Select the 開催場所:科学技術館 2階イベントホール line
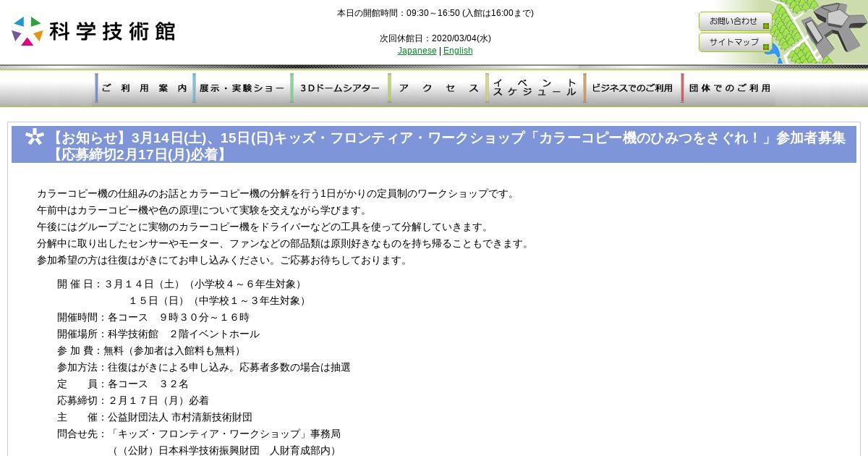This screenshot has width=868, height=456. click(x=158, y=334)
